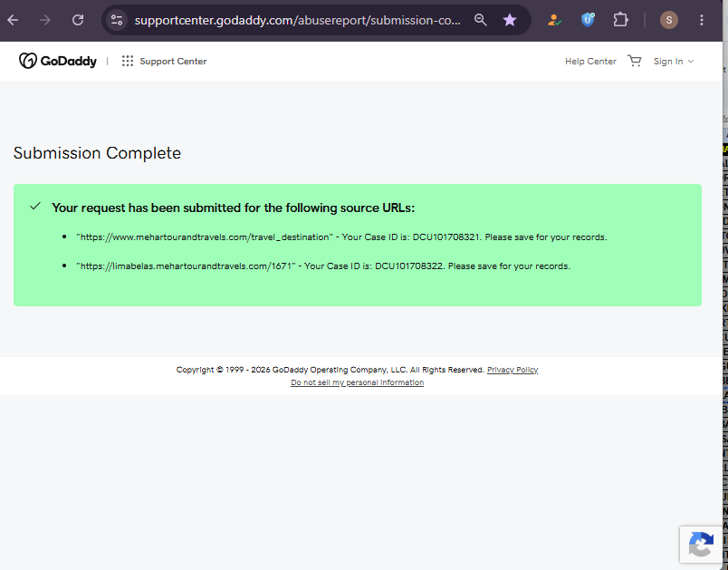Open the Support Center link
The image size is (728, 570).
pos(173,62)
